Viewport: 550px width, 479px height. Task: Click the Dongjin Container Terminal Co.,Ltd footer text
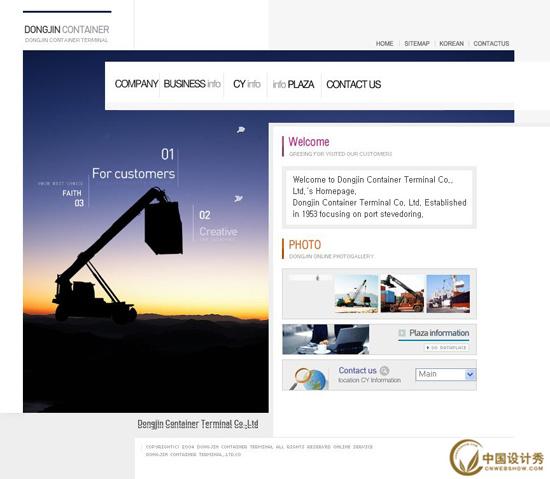pyautogui.click(x=198, y=424)
